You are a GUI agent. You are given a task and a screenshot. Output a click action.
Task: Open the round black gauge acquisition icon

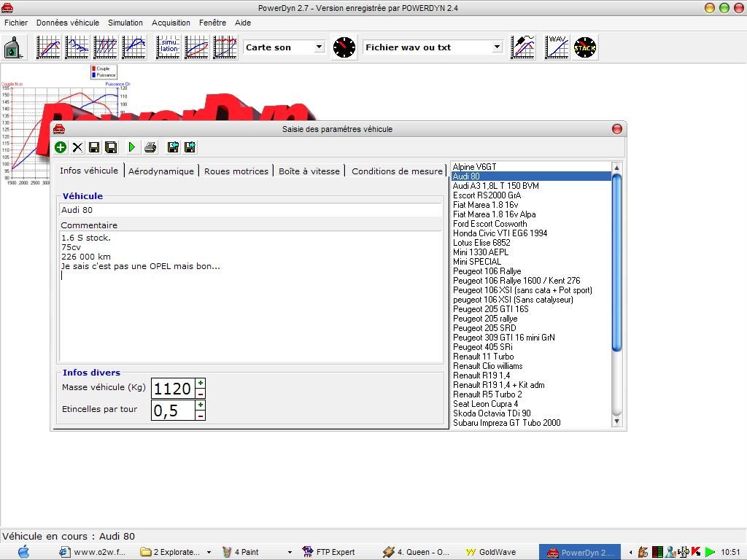[344, 47]
